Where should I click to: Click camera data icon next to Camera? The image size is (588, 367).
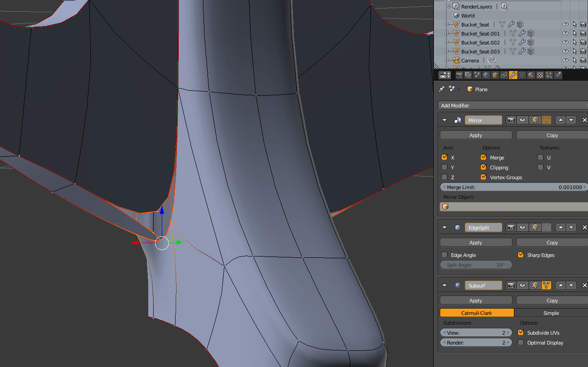tap(491, 60)
